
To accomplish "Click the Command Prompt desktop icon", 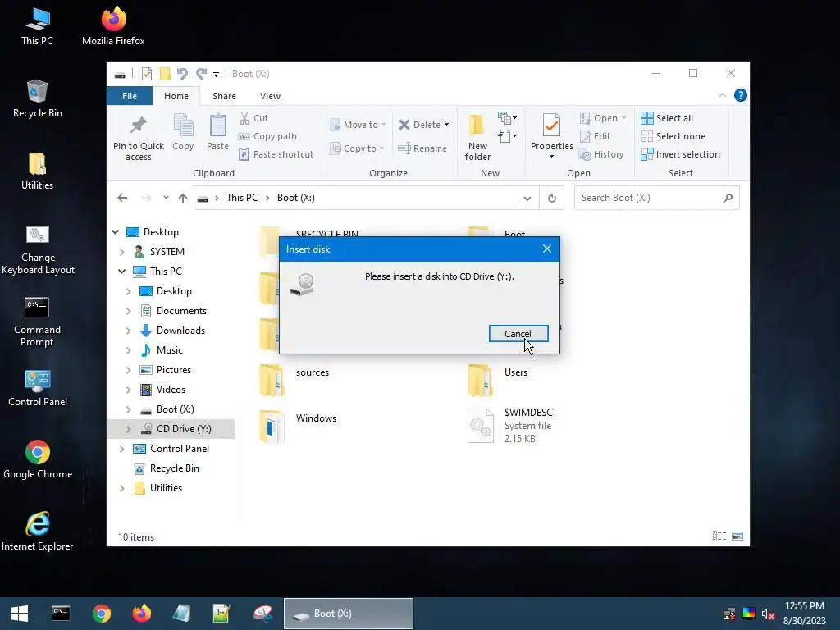I will click(x=37, y=322).
